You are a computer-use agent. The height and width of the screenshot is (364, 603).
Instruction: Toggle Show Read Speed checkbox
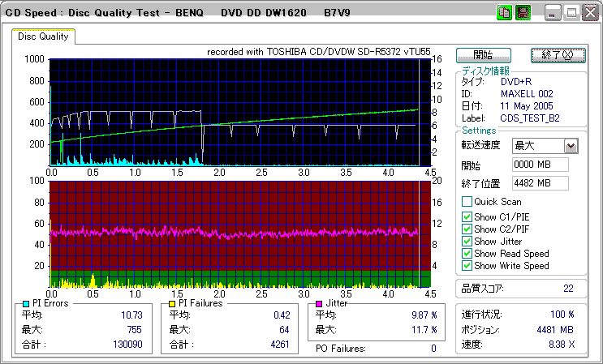click(x=467, y=254)
